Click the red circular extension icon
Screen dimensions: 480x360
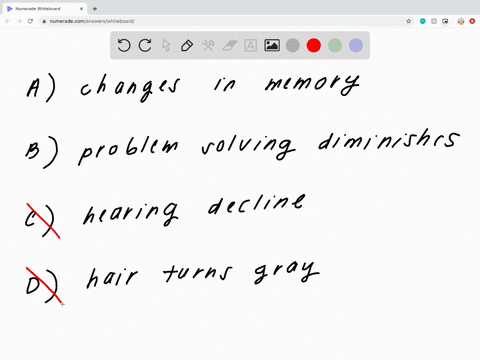point(472,21)
